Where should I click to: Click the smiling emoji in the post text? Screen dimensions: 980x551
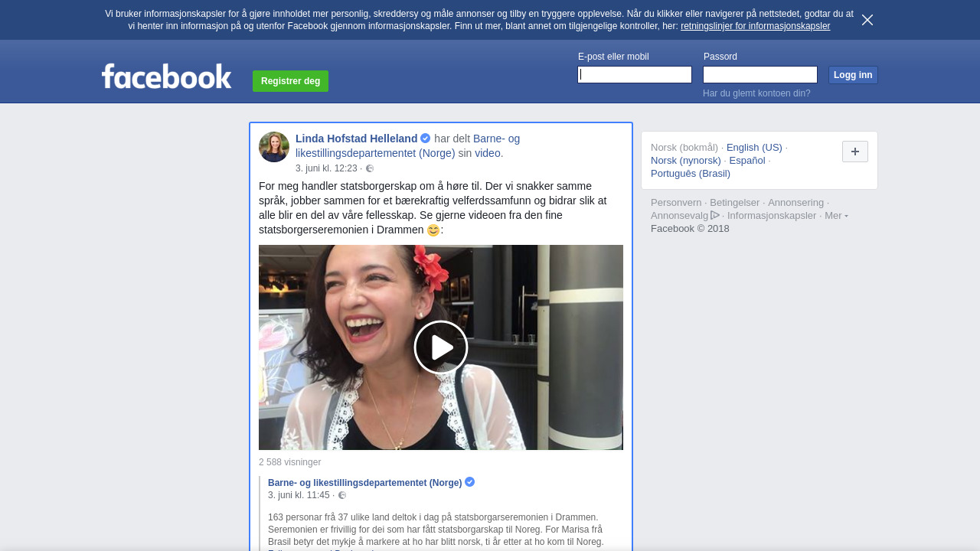pyautogui.click(x=433, y=230)
